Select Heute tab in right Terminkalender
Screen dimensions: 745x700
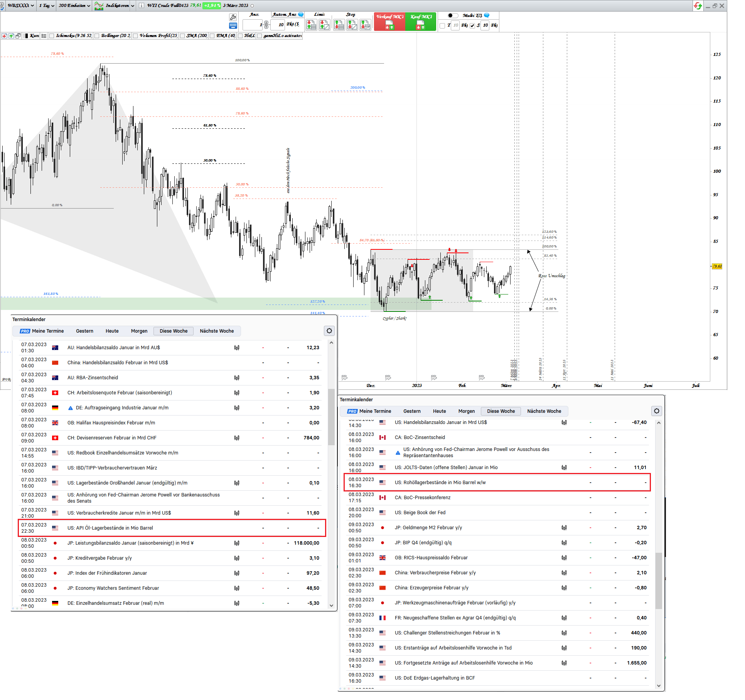[x=439, y=411]
